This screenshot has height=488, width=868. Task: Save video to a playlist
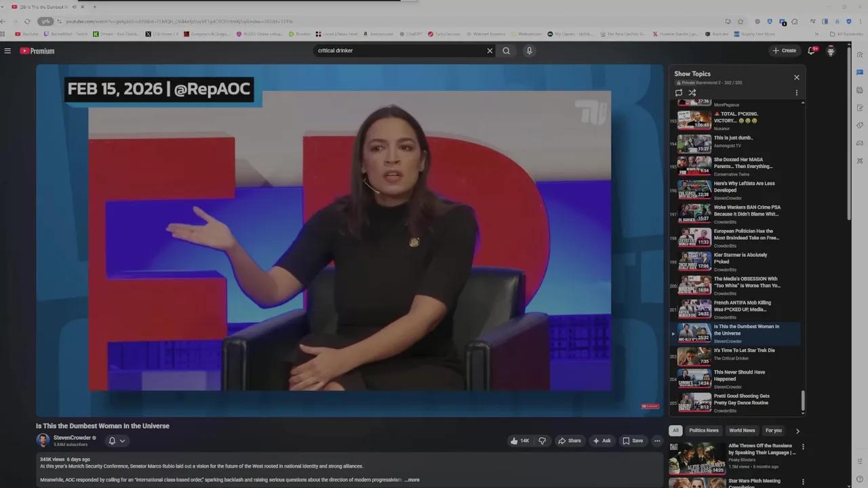point(633,441)
